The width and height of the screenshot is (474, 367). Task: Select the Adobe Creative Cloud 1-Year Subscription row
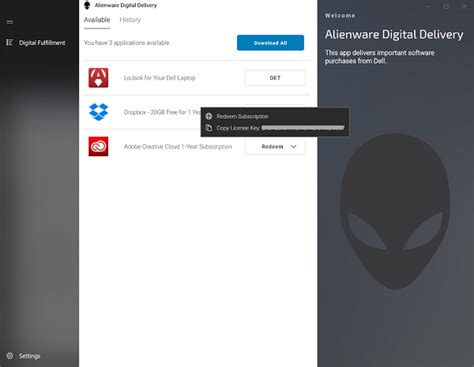pyautogui.click(x=197, y=147)
